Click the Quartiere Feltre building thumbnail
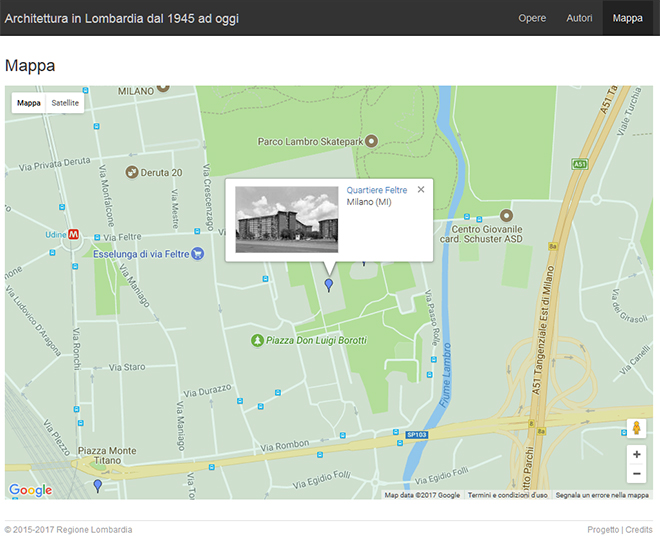 point(286,219)
